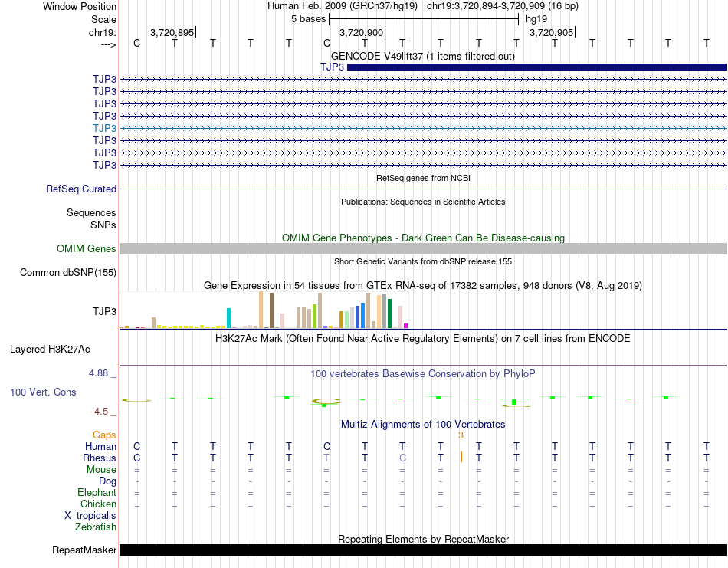Click the orange gap count 3
The width and height of the screenshot is (728, 568).
[x=461, y=435]
